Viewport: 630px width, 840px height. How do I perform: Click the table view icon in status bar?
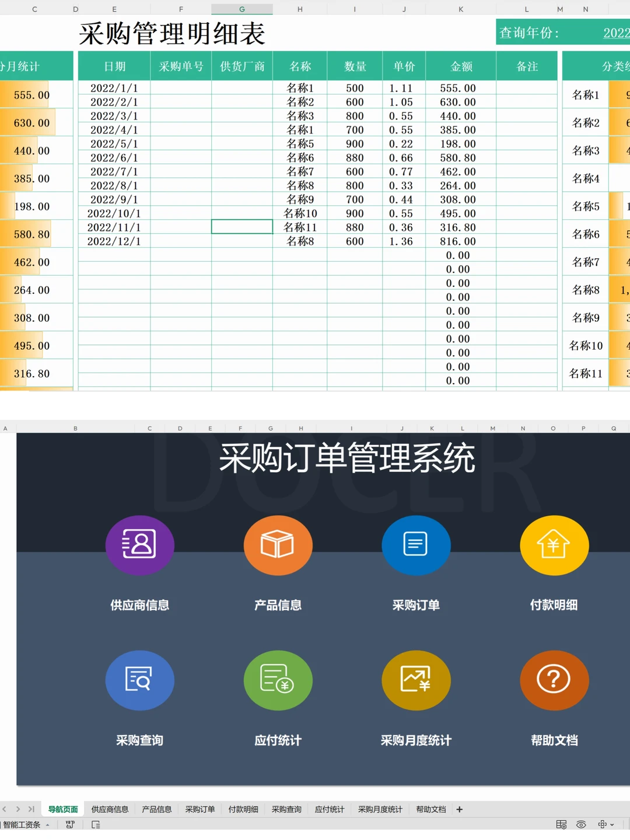561,824
